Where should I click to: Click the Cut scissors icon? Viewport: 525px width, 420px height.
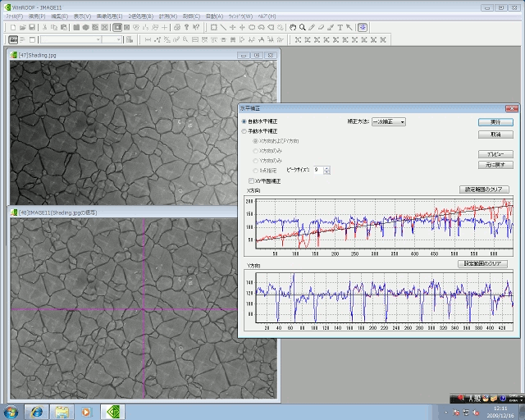tap(44, 27)
